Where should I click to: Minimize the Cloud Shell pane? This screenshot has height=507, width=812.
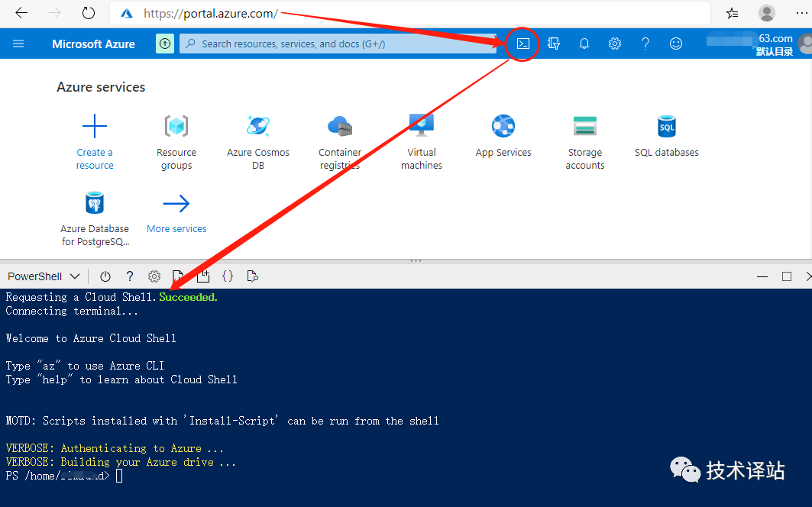coord(762,276)
